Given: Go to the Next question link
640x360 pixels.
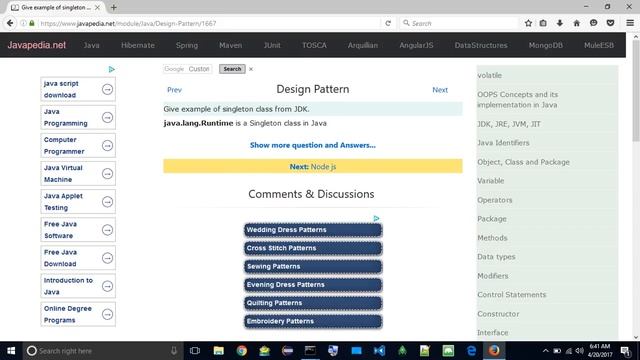Looking at the screenshot, I should click(440, 90).
